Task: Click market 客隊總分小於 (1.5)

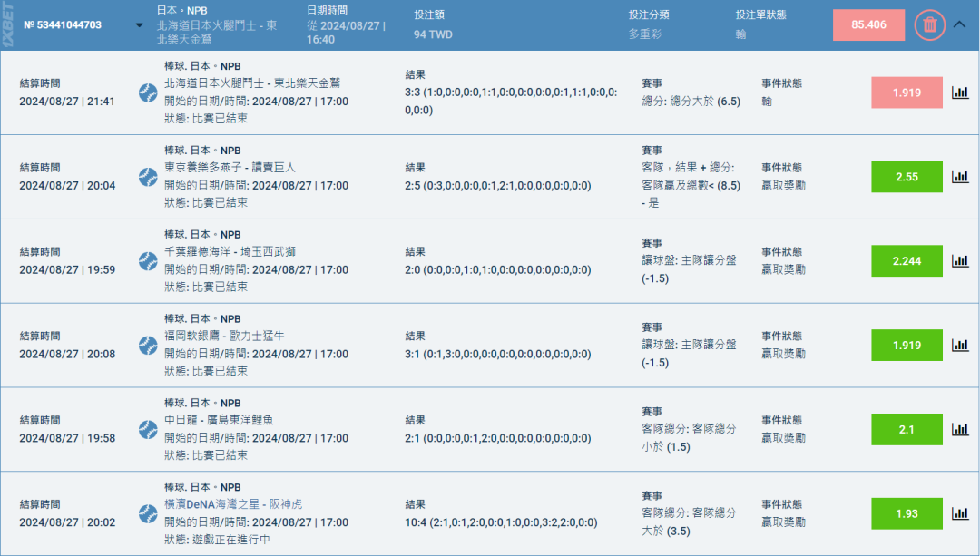Action: point(689,437)
